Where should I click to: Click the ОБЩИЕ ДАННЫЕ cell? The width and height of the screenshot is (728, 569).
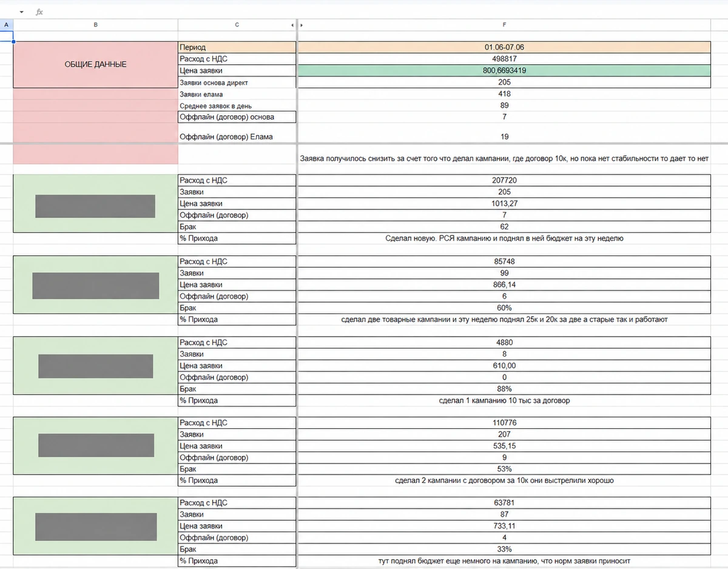click(95, 64)
